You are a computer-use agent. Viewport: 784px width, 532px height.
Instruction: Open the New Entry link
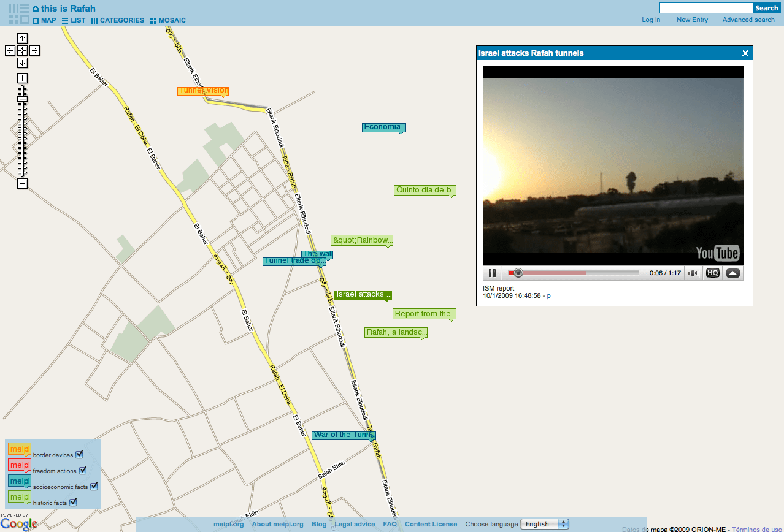pyautogui.click(x=692, y=20)
